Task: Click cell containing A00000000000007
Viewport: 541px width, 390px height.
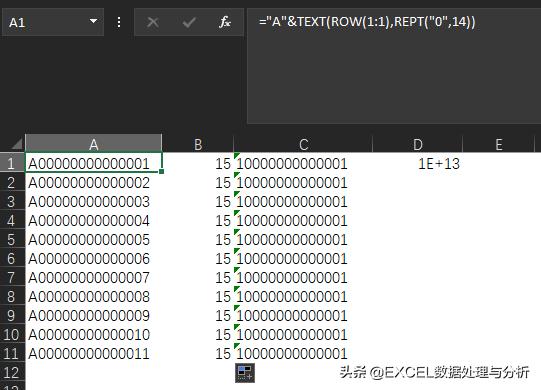Action: [94, 277]
